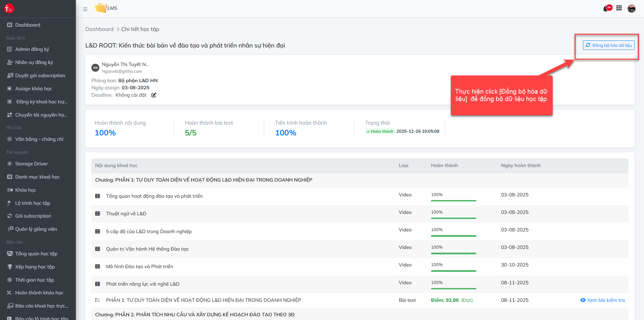Open Khóa học sidebar item
The width and height of the screenshot is (644, 320).
(x=26, y=190)
